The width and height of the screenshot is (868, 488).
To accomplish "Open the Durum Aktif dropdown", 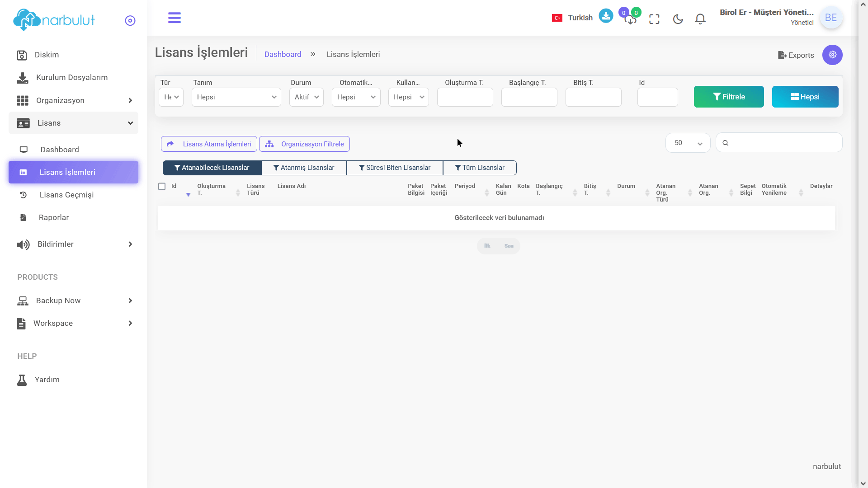I will [307, 97].
